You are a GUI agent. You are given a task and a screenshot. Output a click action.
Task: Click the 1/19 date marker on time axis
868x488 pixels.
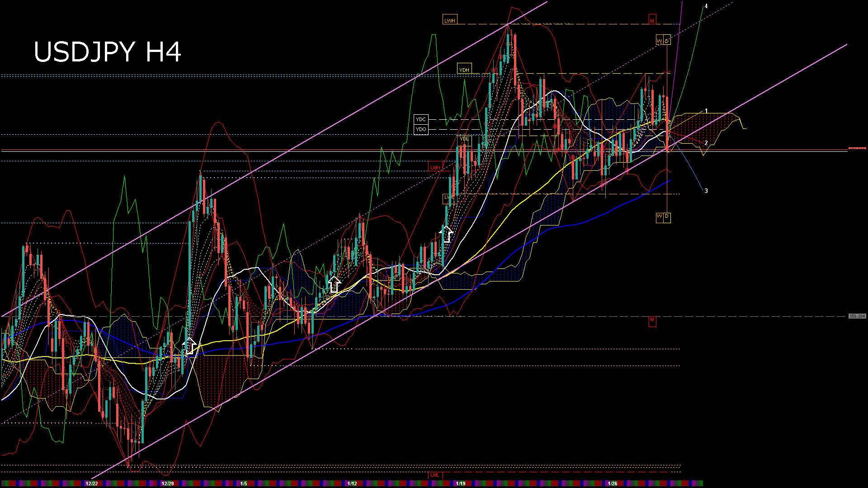(461, 483)
